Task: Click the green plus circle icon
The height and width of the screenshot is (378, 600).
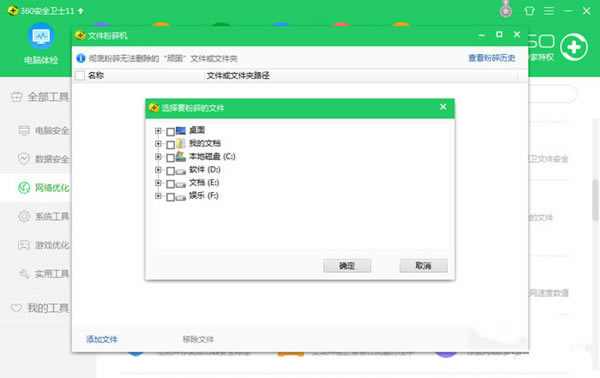Action: pos(574,47)
